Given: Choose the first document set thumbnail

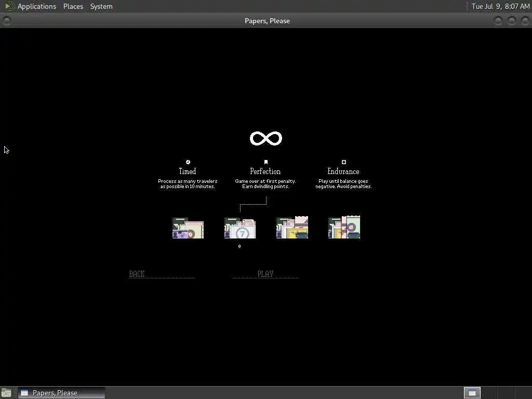Looking at the screenshot, I should click(x=188, y=228).
